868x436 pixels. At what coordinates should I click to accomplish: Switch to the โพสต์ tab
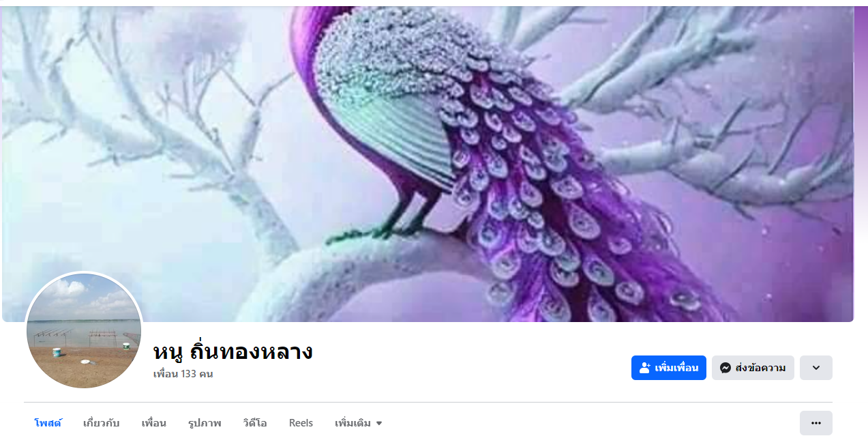pos(48,423)
